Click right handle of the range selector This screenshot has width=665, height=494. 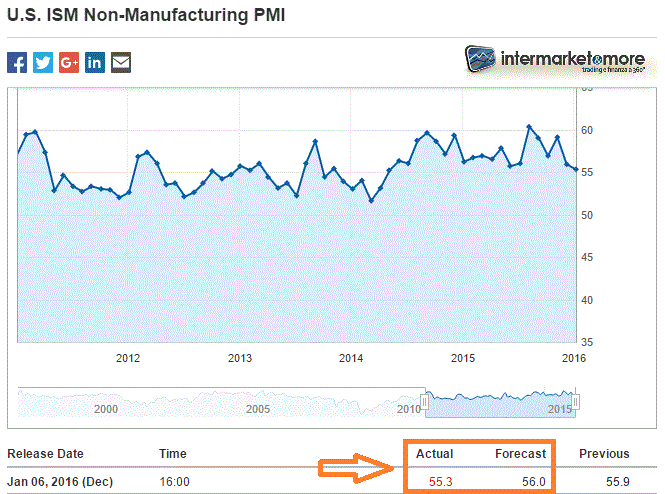pos(576,402)
